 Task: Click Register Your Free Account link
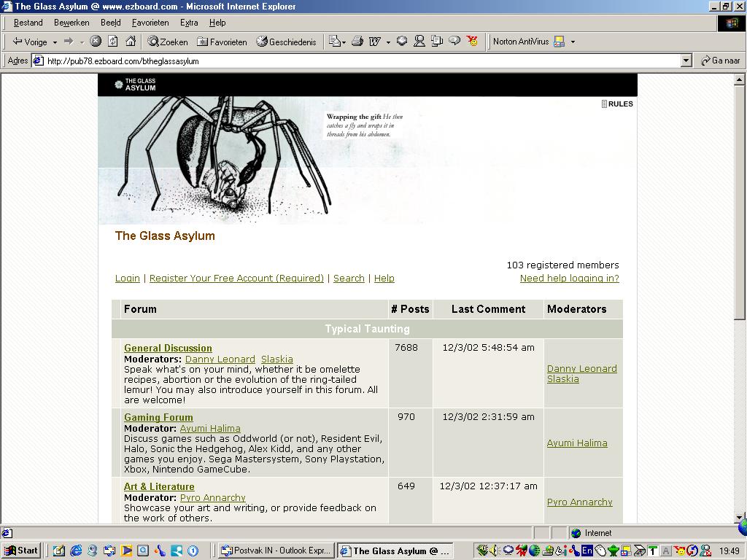(x=236, y=278)
